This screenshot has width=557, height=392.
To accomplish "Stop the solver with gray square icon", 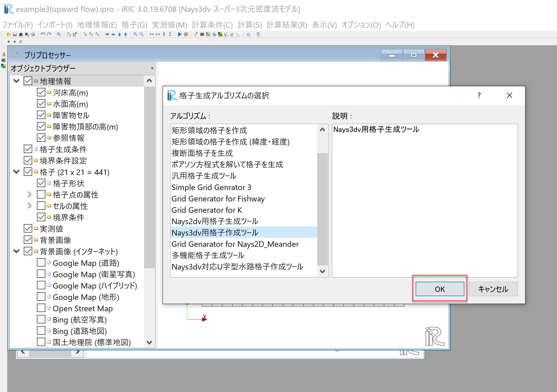I will (186, 34).
